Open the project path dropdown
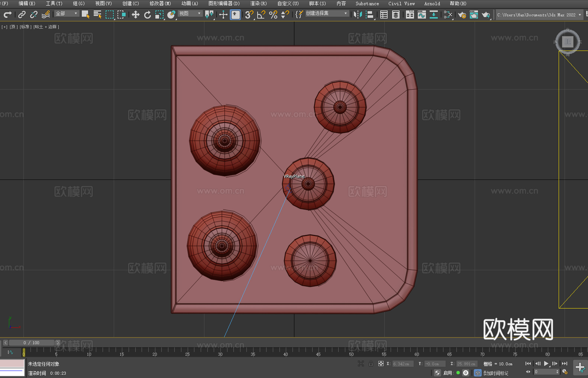This screenshot has height=378, width=588. click(539, 15)
